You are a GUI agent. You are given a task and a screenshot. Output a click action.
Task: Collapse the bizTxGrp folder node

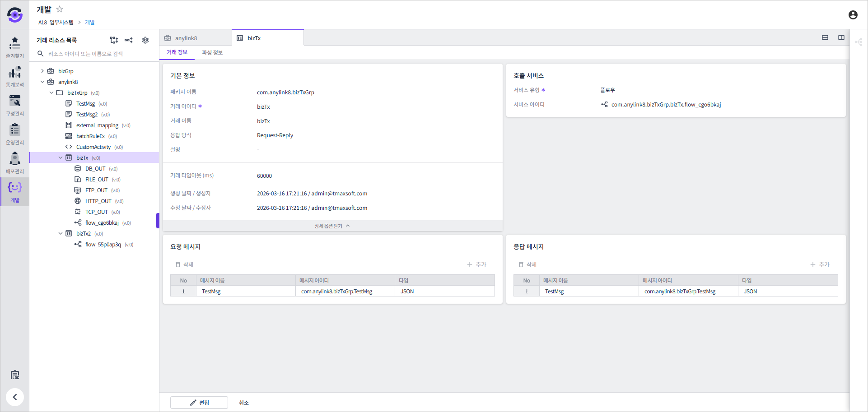coord(51,93)
